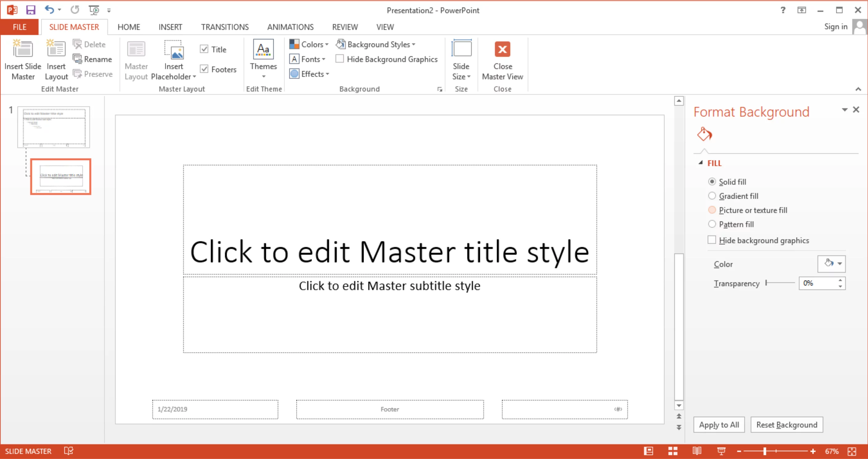
Task: Enable the Gradient fill radio button
Action: pos(711,196)
